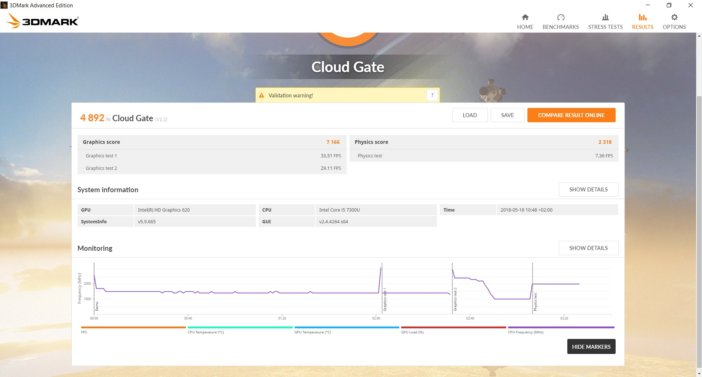Select the Results bar-chart icon
The width and height of the screenshot is (702, 377).
pos(642,17)
